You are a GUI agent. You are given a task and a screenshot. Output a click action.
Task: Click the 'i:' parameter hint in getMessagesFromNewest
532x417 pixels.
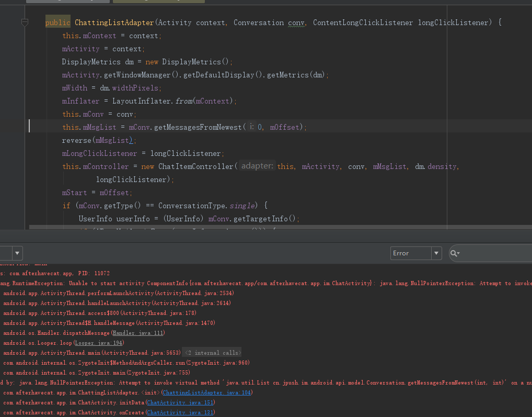[251, 127]
